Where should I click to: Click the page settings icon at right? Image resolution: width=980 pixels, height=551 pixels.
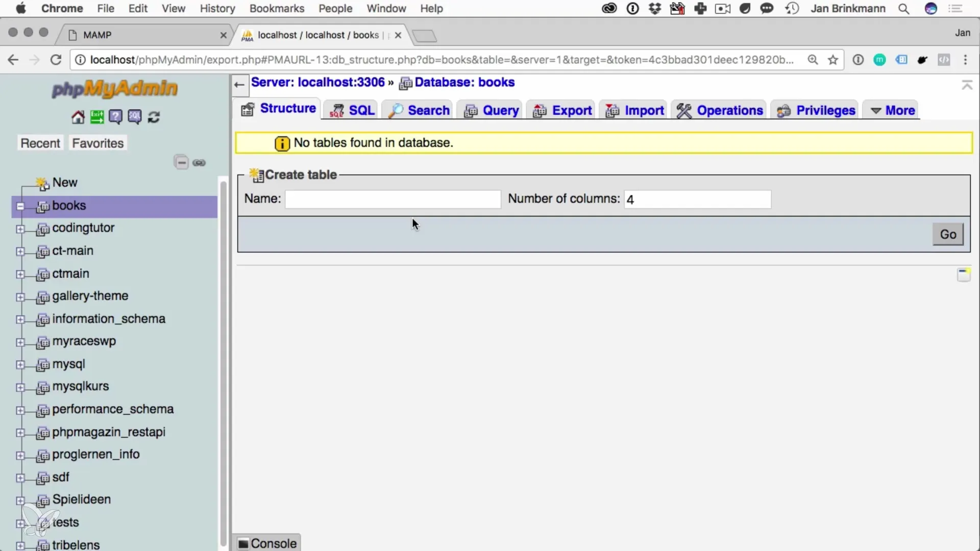point(964,275)
